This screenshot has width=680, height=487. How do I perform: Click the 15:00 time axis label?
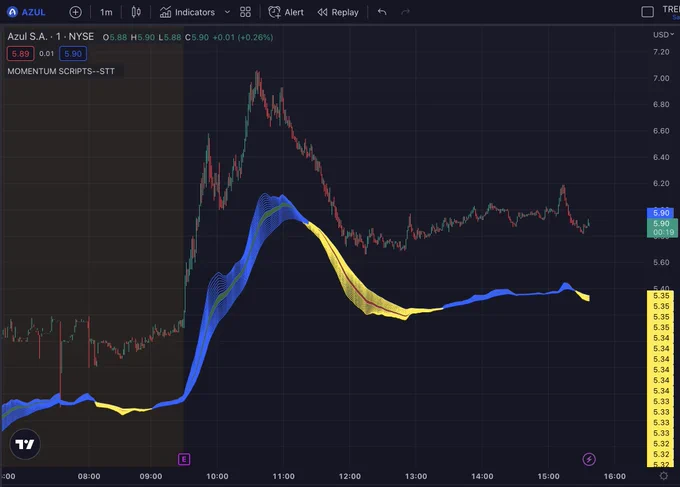coord(549,476)
